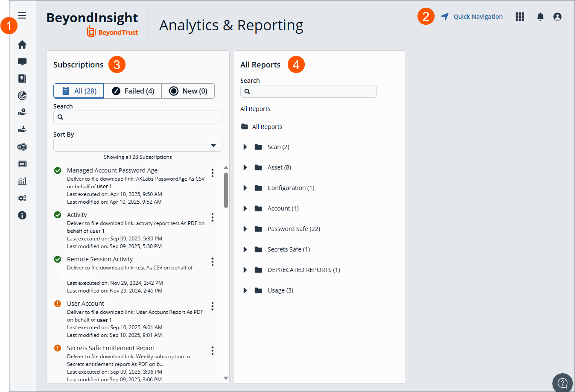Select the All Reports root tree item

pyautogui.click(x=267, y=127)
